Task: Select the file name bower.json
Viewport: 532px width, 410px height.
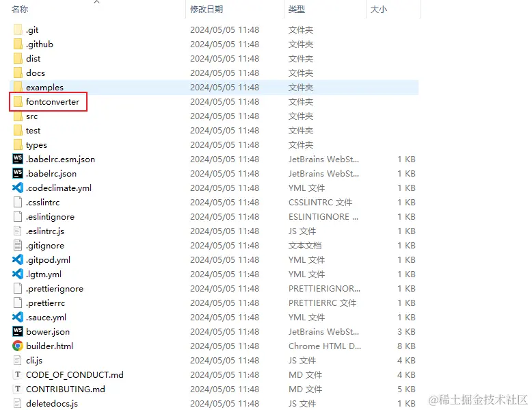Action: (x=48, y=331)
